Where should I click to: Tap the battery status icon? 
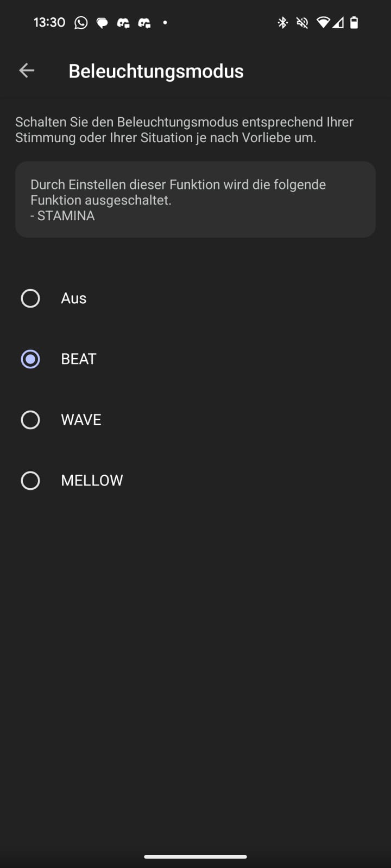click(x=354, y=23)
